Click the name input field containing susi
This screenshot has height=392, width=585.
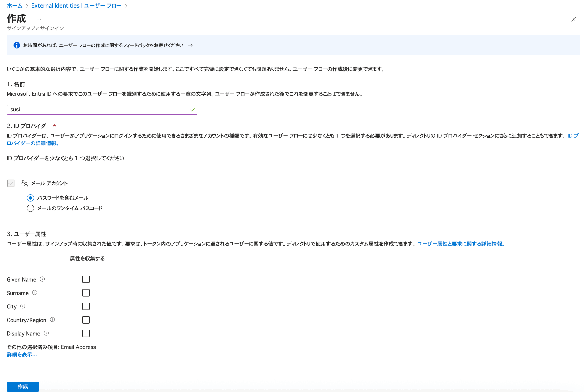click(100, 110)
